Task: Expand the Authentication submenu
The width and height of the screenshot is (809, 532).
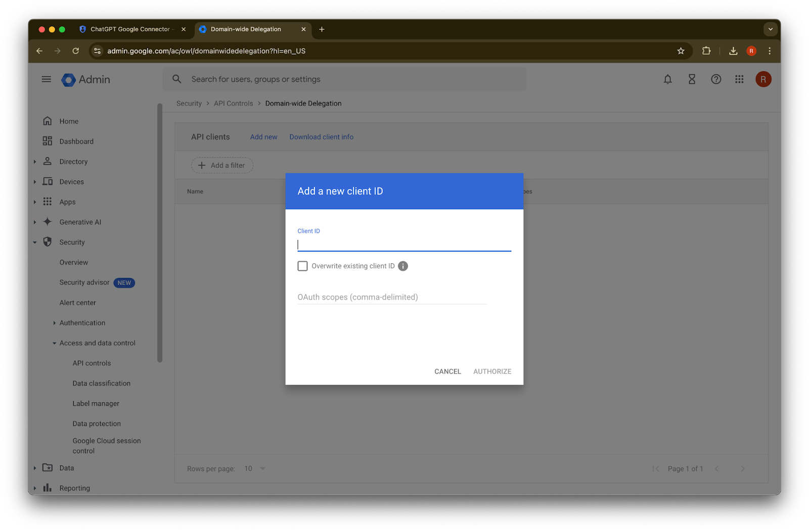Action: 55,323
